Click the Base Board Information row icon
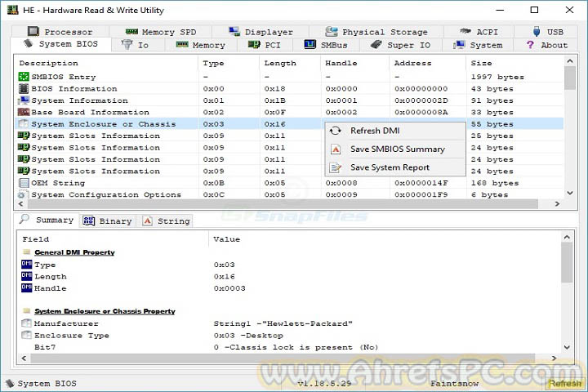 (24, 112)
